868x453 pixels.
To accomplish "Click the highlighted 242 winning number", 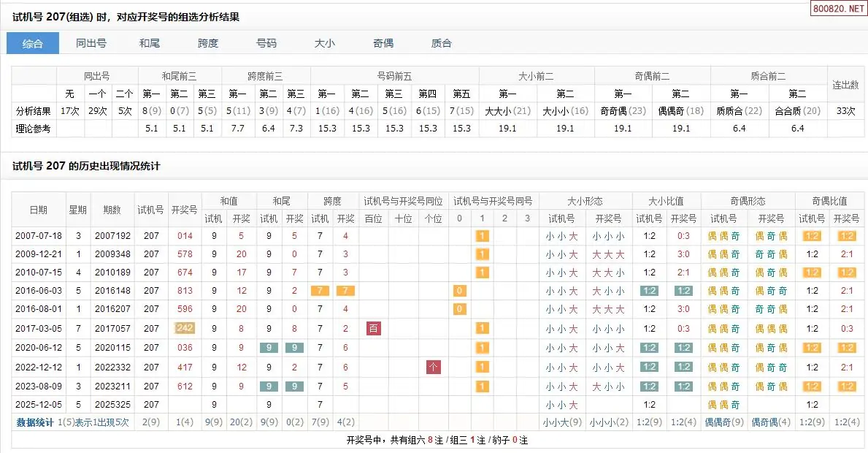I will (x=185, y=329).
